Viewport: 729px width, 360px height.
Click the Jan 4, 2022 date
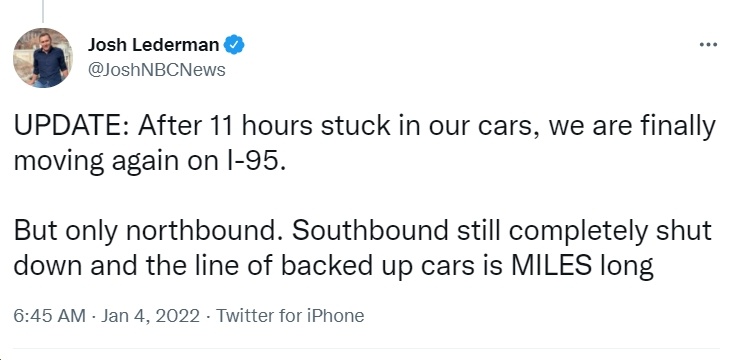[150, 316]
